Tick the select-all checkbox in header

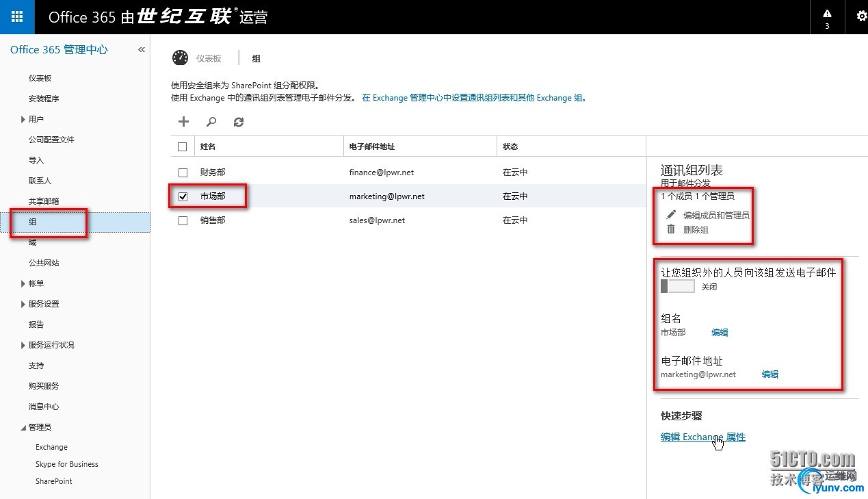coord(182,146)
